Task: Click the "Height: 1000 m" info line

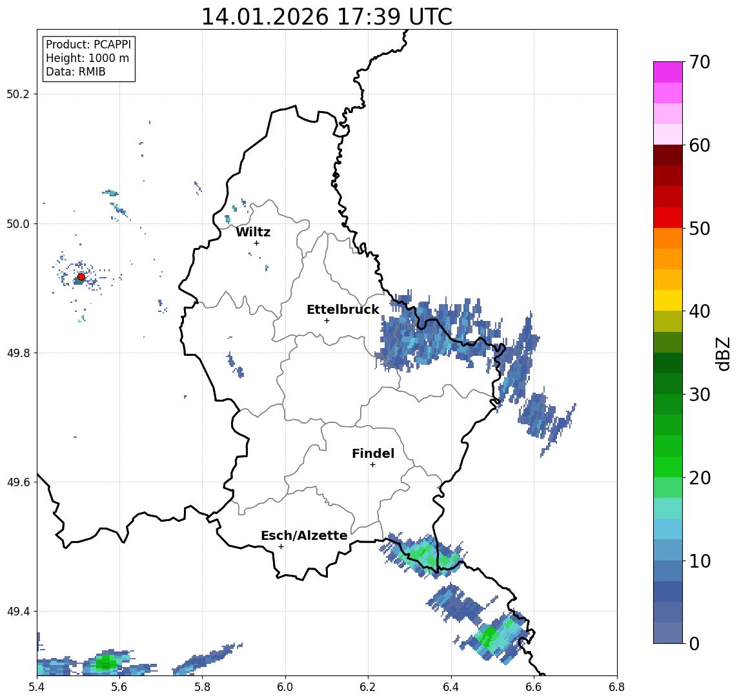Action: pos(87,58)
